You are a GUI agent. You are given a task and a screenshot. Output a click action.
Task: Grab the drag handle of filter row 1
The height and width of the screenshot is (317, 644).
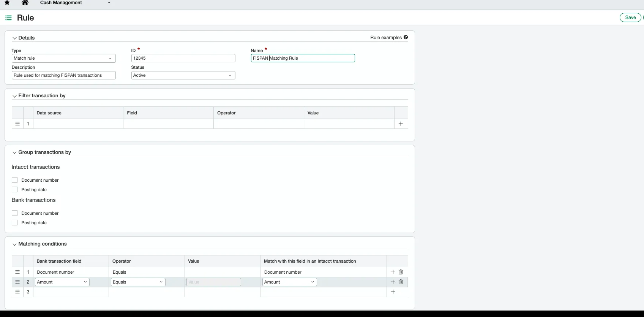coord(17,124)
